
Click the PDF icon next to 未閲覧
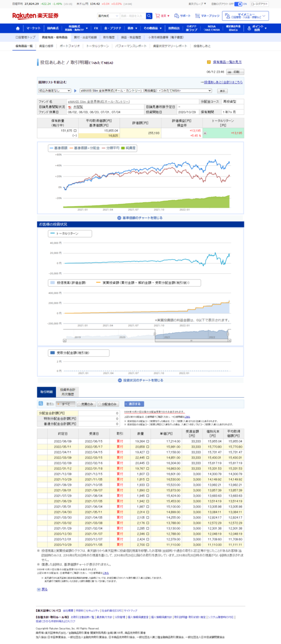(69, 107)
